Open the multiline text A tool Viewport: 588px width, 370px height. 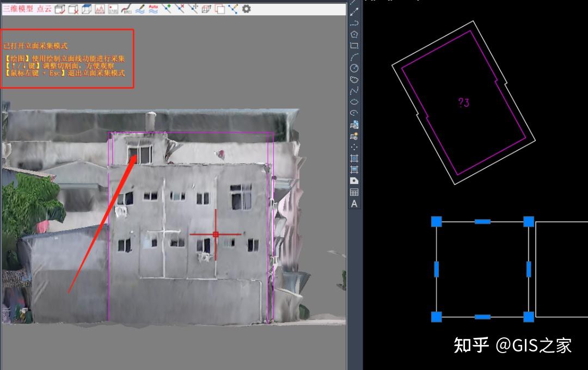point(354,203)
